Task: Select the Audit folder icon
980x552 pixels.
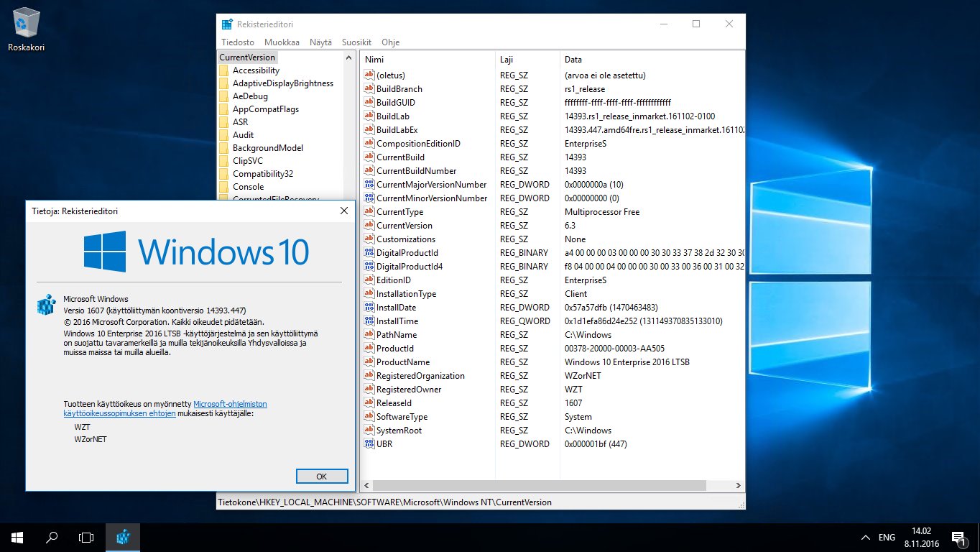Action: pos(223,135)
